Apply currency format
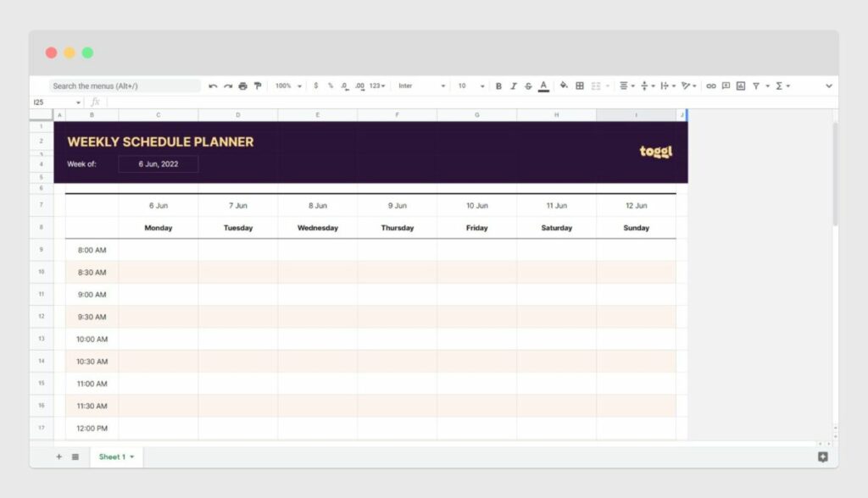868x498 pixels. click(x=315, y=86)
